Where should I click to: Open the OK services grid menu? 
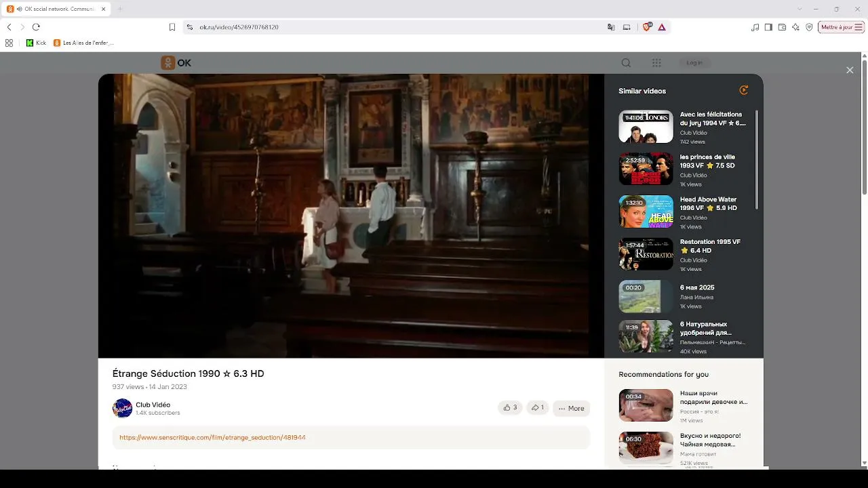click(656, 63)
